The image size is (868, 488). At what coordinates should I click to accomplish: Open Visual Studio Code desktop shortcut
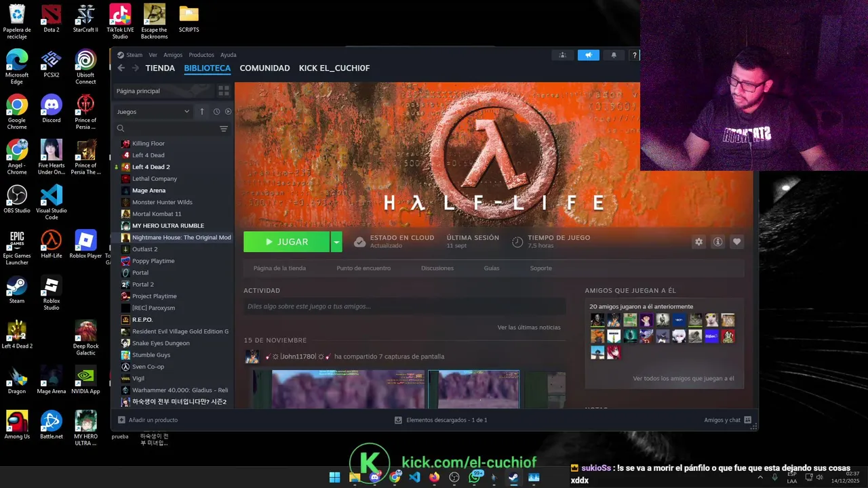click(52, 203)
